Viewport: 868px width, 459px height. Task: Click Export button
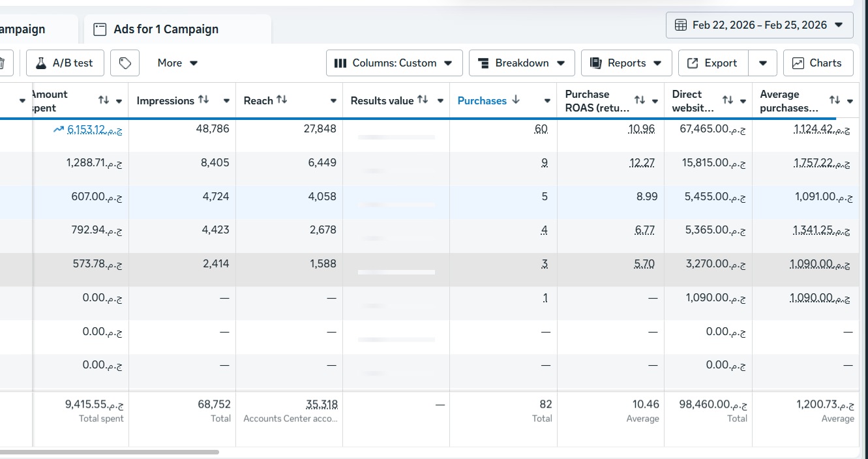click(x=712, y=63)
